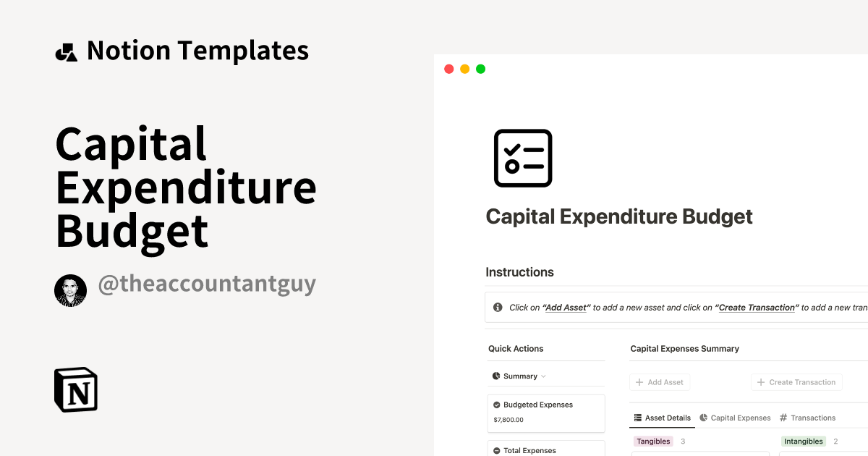Click the hash icon on the Transactions tab
Image resolution: width=868 pixels, height=456 pixels.
[783, 418]
